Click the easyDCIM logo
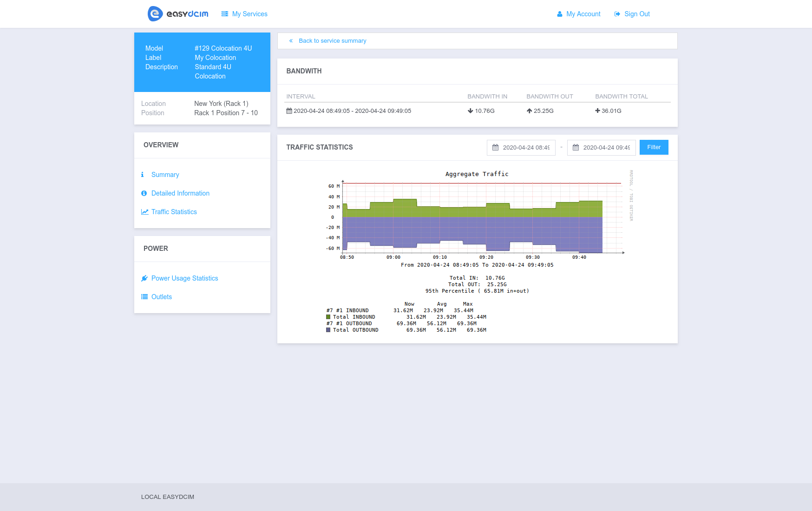 click(177, 13)
